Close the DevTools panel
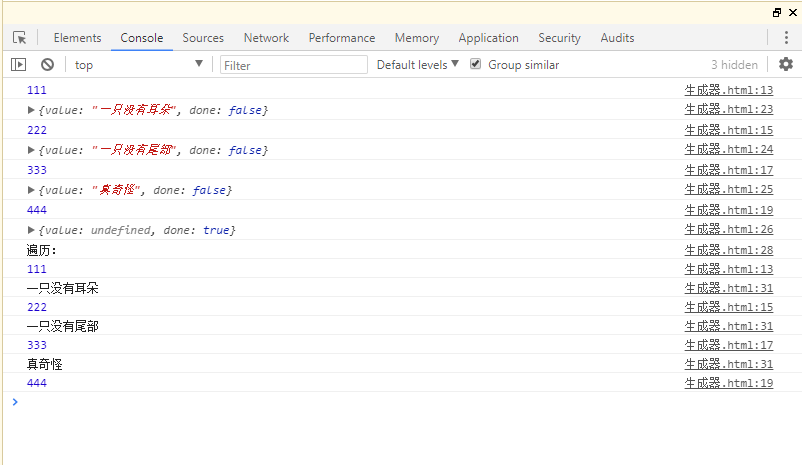802x465 pixels. pyautogui.click(x=792, y=12)
